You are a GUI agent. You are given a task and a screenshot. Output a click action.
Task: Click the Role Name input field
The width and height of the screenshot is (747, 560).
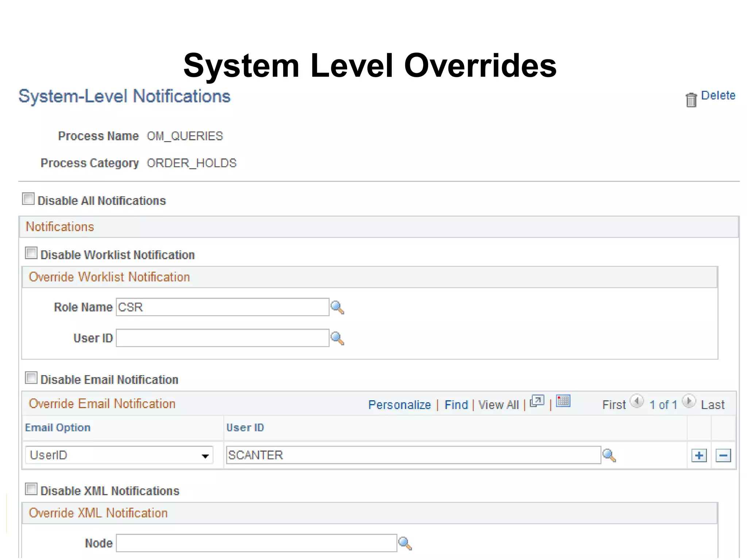click(x=222, y=307)
